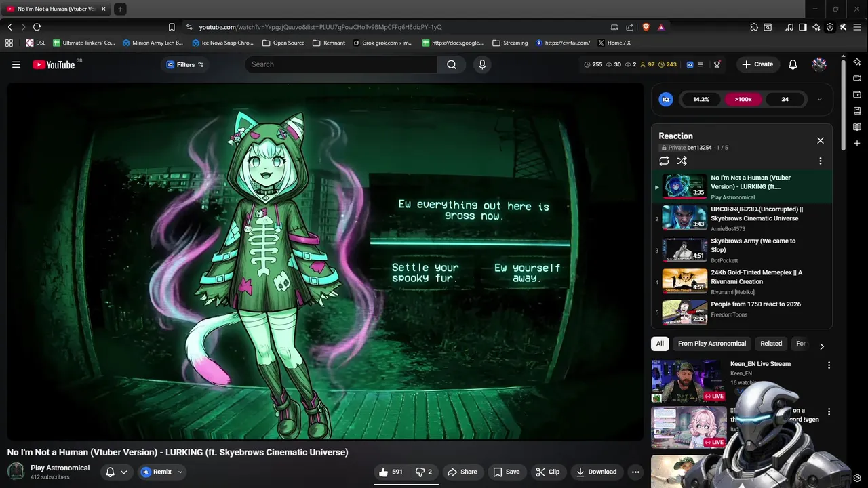The image size is (868, 488).
Task: Open the YouTube guide hamburger menu
Action: (16, 64)
